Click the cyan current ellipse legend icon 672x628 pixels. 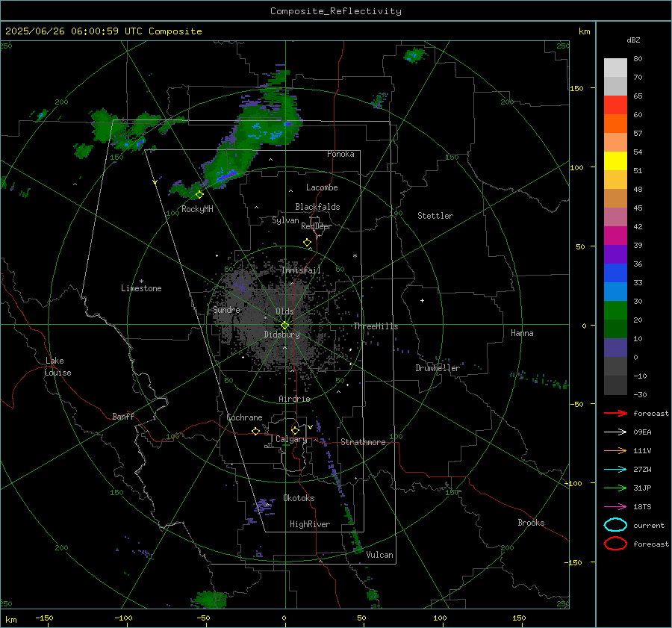pyautogui.click(x=615, y=525)
